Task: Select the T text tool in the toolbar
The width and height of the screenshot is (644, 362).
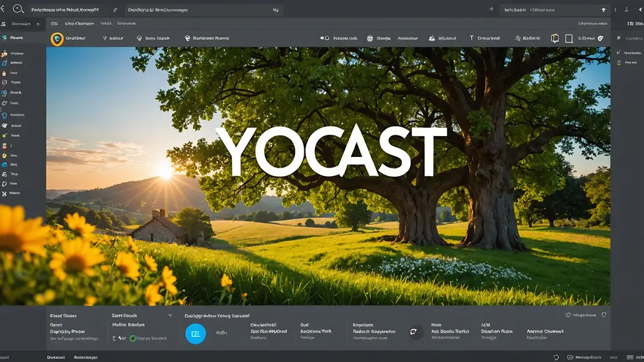Action: [472, 37]
